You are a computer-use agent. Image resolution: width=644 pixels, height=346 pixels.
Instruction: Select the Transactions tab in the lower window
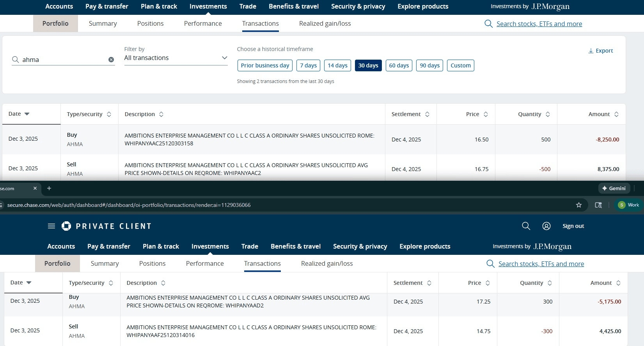(x=263, y=263)
